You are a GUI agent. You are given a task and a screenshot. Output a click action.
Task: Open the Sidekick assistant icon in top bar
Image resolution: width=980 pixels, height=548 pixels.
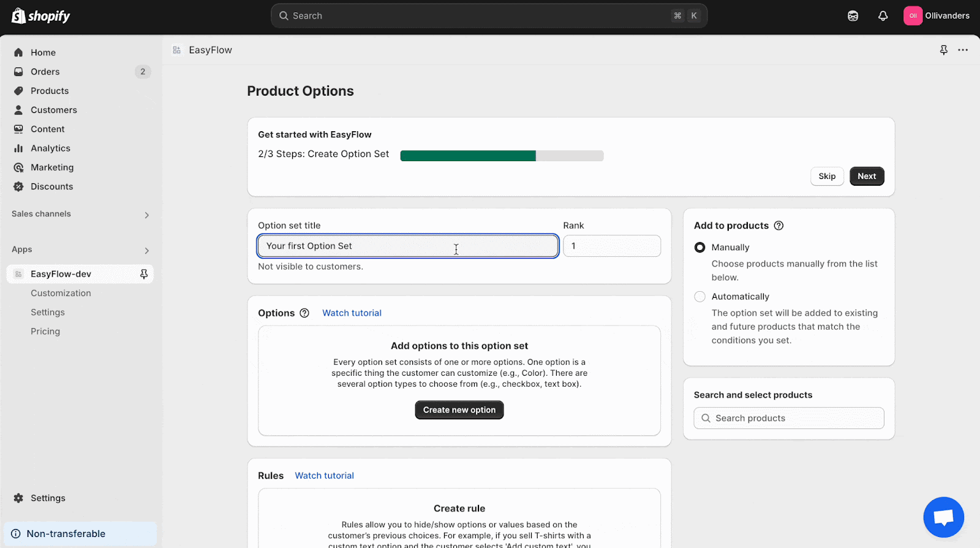click(853, 16)
